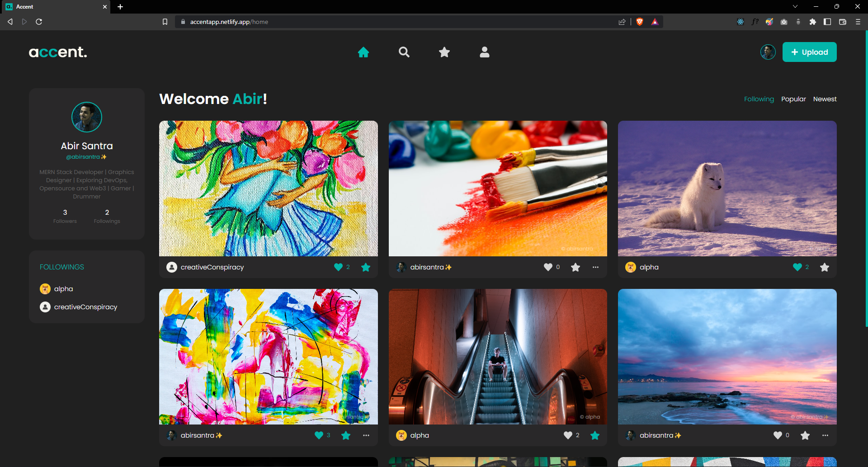Open the Brave Rewards triangle icon
The width and height of the screenshot is (868, 467).
point(655,22)
